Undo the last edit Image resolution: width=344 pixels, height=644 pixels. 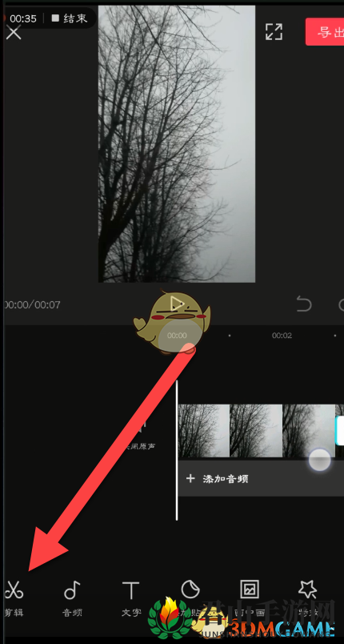(304, 304)
